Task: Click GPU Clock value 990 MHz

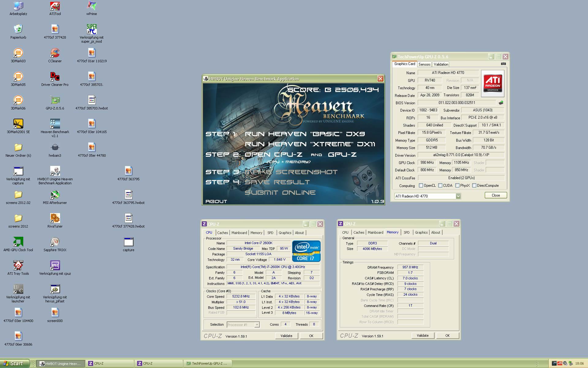Action: (x=427, y=163)
